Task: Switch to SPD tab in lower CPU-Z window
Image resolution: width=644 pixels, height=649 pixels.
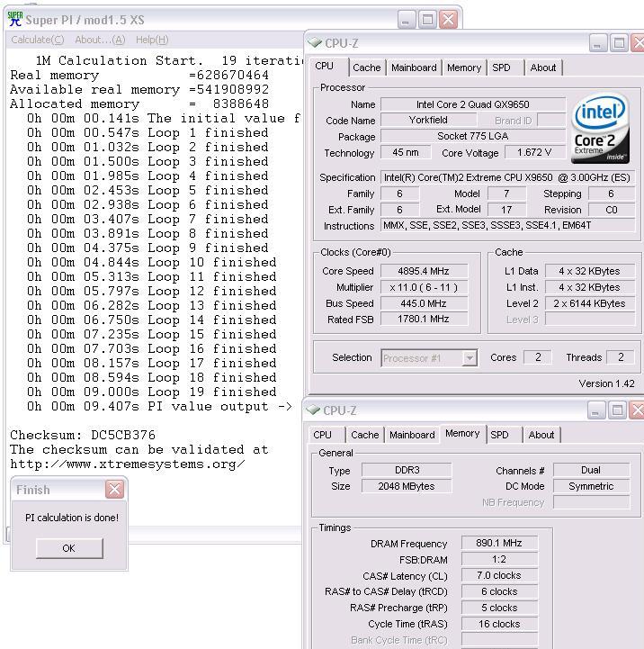Action: click(504, 435)
